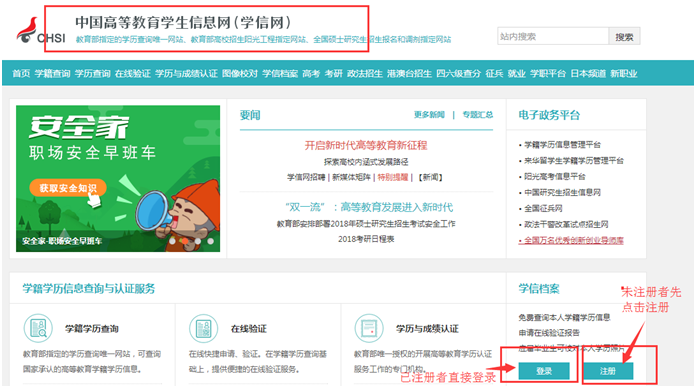Open 学职平台 in navigation bar
Image resolution: width=696 pixels, height=388 pixels.
548,73
